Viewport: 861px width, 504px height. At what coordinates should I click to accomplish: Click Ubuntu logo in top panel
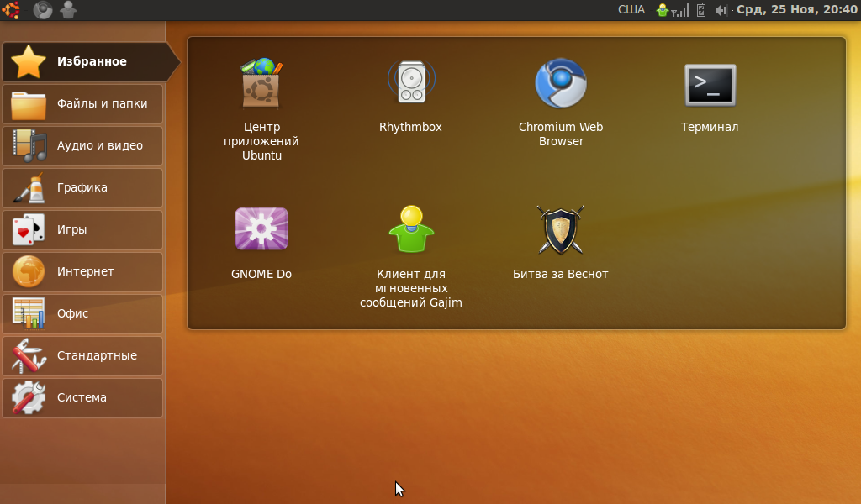point(12,10)
